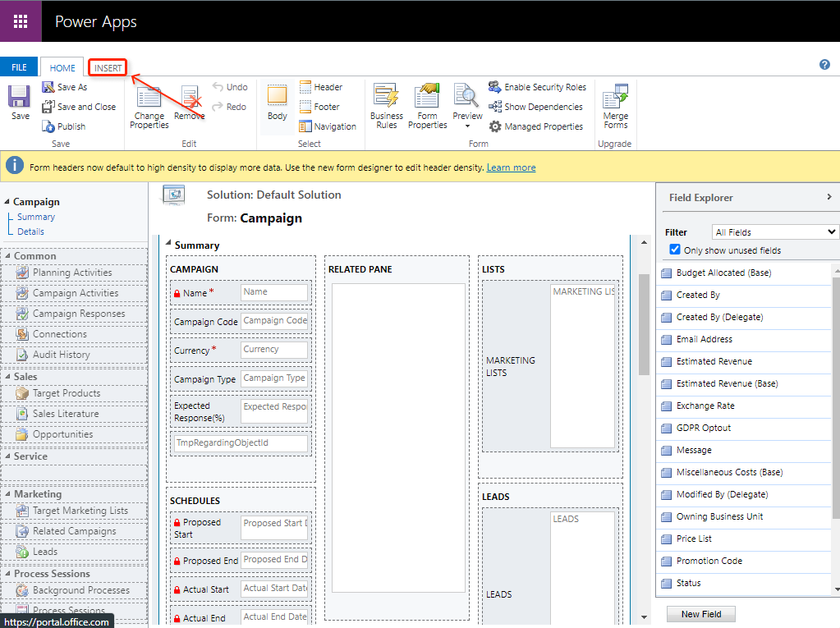Select Summary in the Campaign tree
840x628 pixels.
click(36, 217)
